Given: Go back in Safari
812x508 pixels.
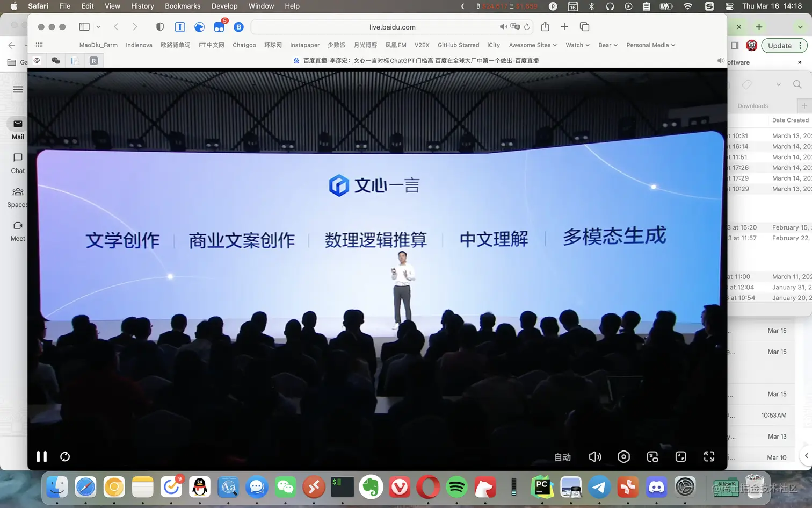Looking at the screenshot, I should pos(116,27).
